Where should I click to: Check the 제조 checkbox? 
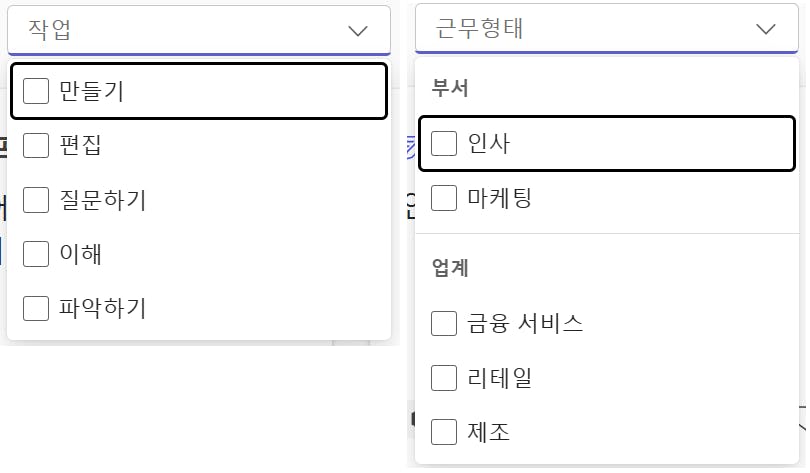[x=444, y=432]
